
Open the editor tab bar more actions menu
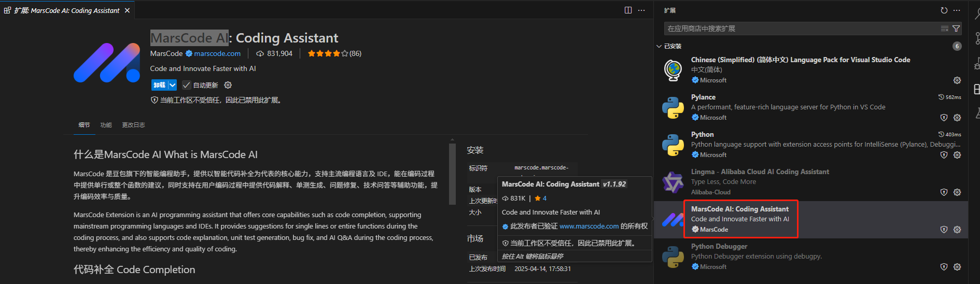[x=641, y=10]
